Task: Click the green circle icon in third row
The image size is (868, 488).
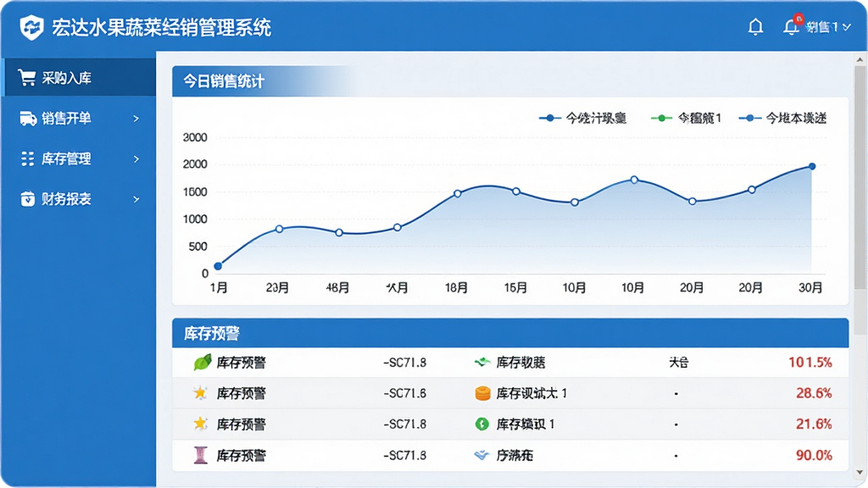Action: [482, 424]
